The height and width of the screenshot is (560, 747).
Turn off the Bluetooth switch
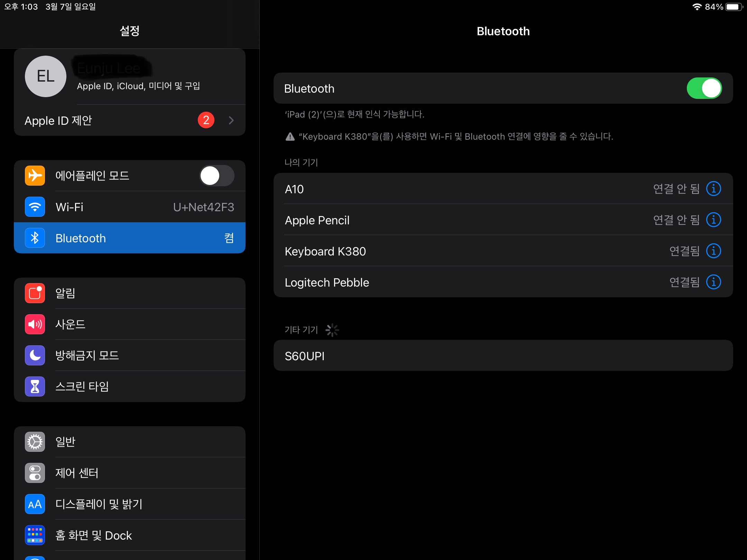[x=704, y=88]
